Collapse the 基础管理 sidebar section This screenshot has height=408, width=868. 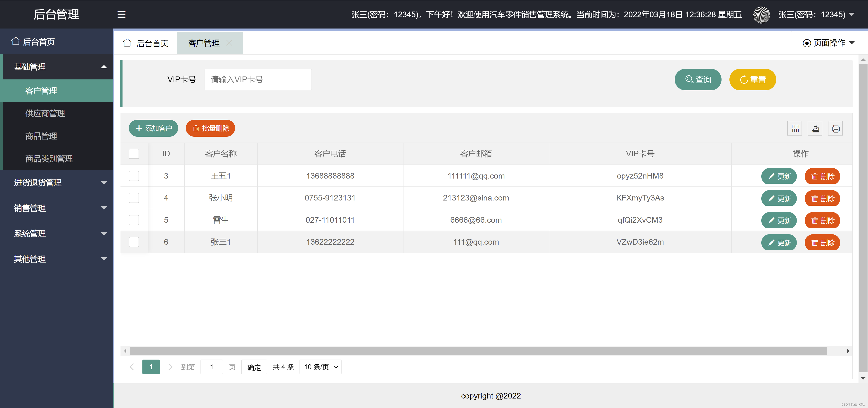57,67
